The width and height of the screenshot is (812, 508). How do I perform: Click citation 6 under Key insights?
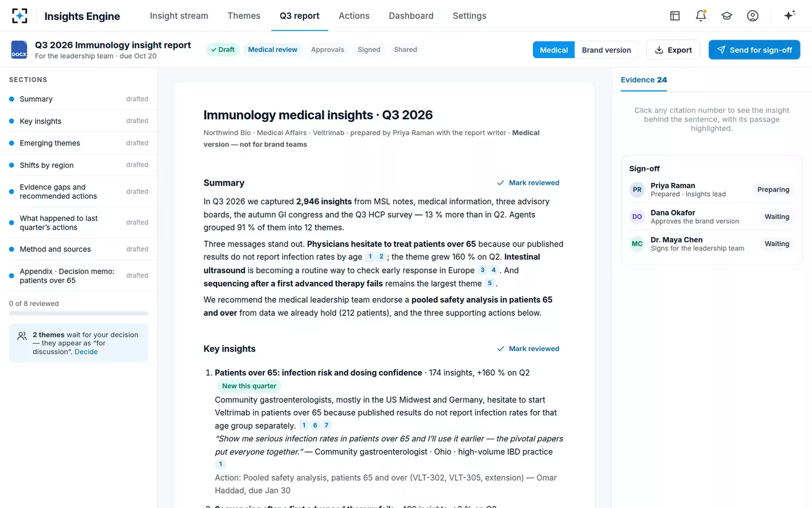315,426
